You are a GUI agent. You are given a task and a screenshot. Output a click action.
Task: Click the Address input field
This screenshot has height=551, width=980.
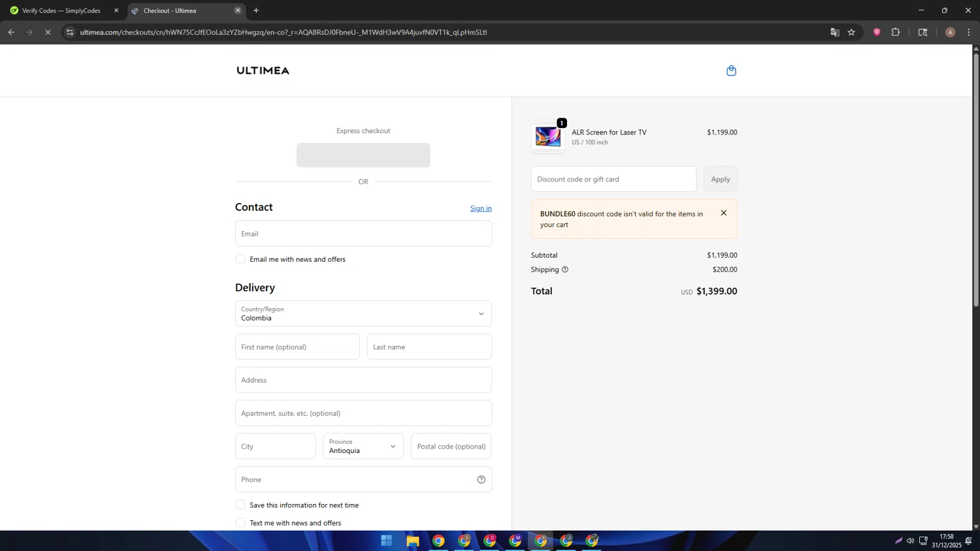(363, 380)
